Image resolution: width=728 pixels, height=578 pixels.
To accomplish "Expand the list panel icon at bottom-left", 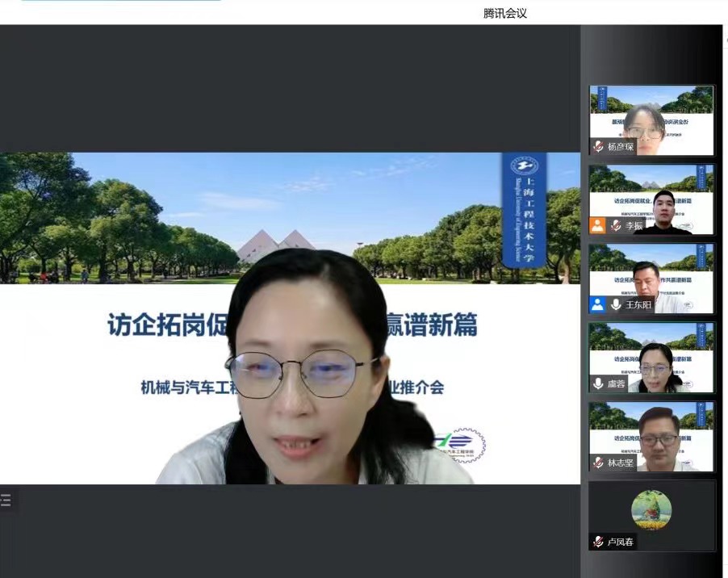I will pyautogui.click(x=6, y=501).
